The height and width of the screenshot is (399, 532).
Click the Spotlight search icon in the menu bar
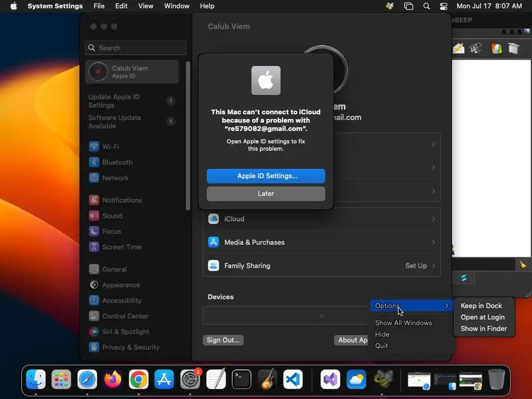[427, 6]
